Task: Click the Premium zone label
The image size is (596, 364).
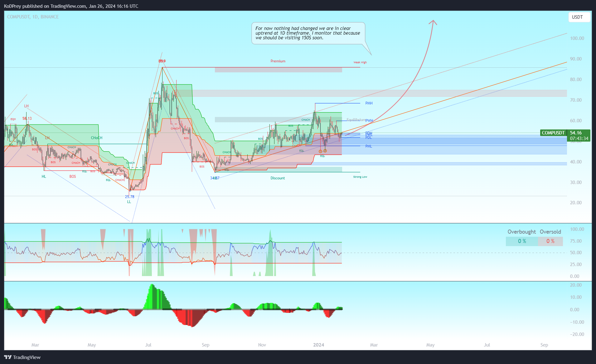Action: 278,61
